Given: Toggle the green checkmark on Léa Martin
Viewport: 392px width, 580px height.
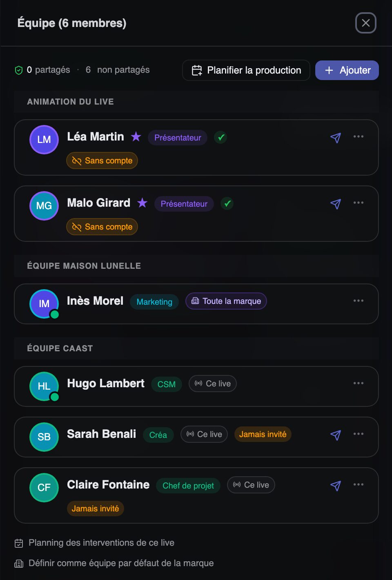Looking at the screenshot, I should (x=221, y=138).
